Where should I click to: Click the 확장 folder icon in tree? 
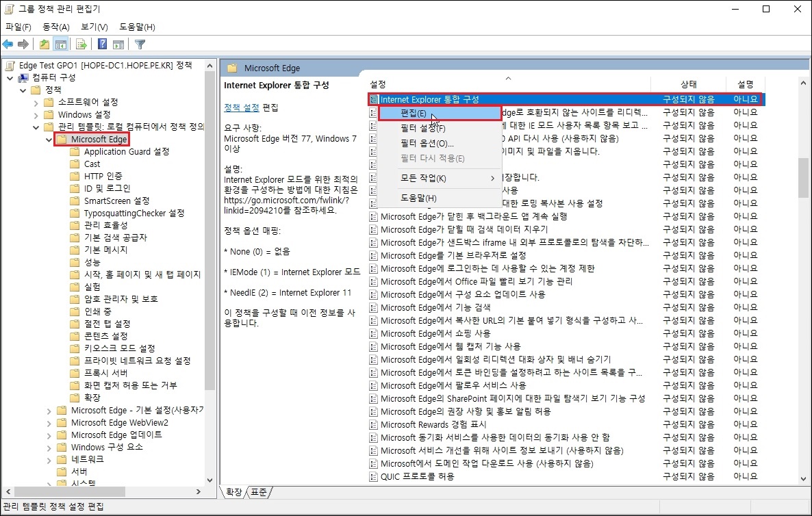(75, 398)
